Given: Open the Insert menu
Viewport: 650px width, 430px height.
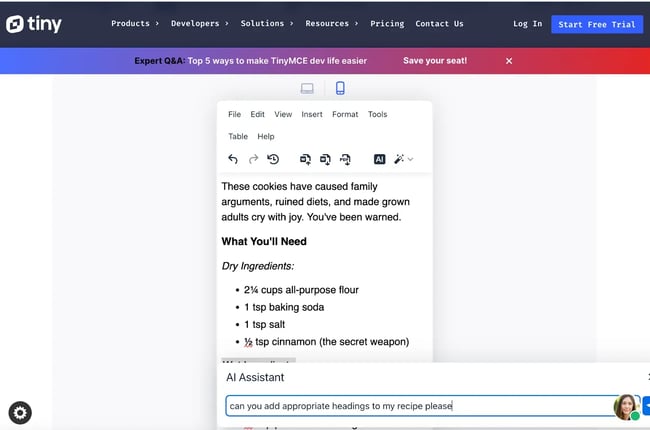Looking at the screenshot, I should [x=312, y=114].
